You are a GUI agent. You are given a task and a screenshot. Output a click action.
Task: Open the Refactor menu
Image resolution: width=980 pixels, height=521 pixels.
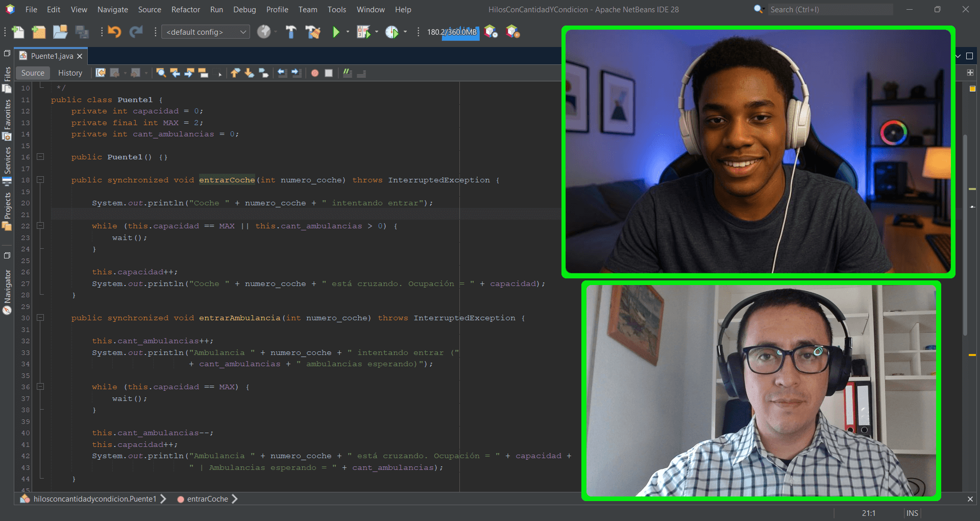coord(185,10)
